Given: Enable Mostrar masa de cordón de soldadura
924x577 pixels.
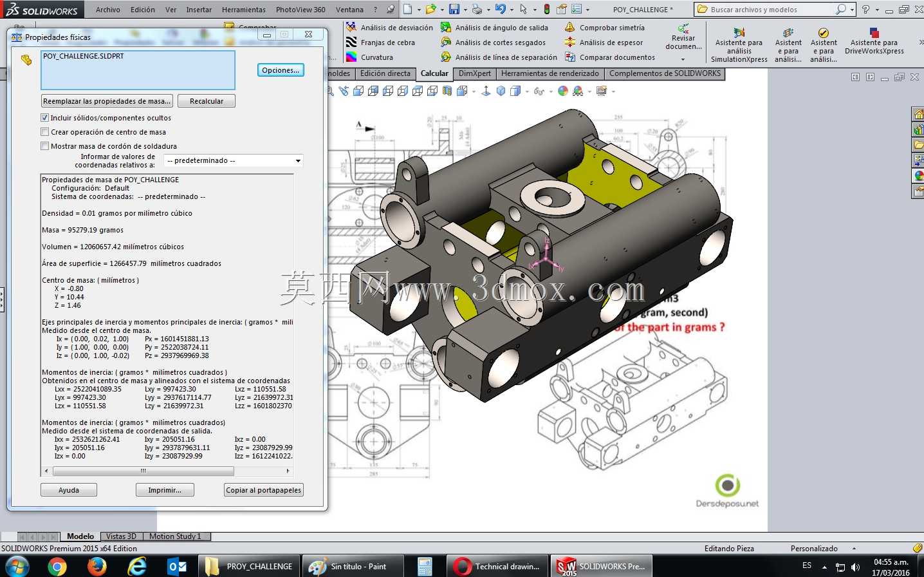Looking at the screenshot, I should [44, 146].
